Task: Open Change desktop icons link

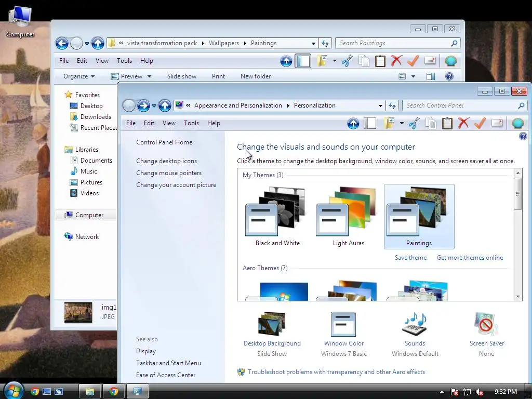Action: click(166, 161)
